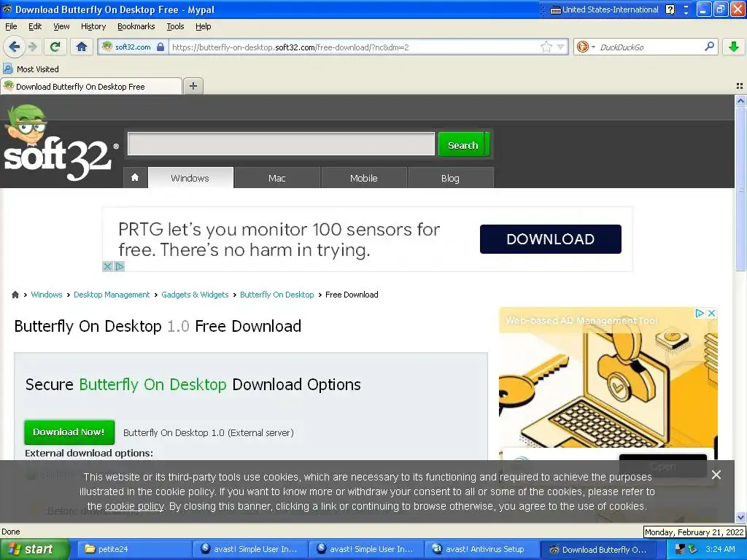Close the sidebar AD Management ad
The height and width of the screenshot is (560, 747).
(711, 313)
